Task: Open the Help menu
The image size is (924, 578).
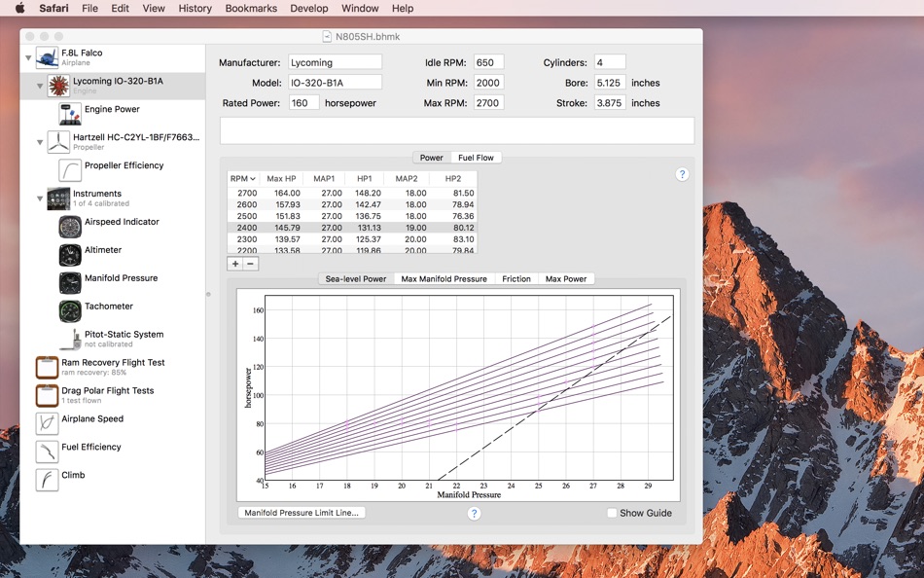Action: (x=403, y=8)
